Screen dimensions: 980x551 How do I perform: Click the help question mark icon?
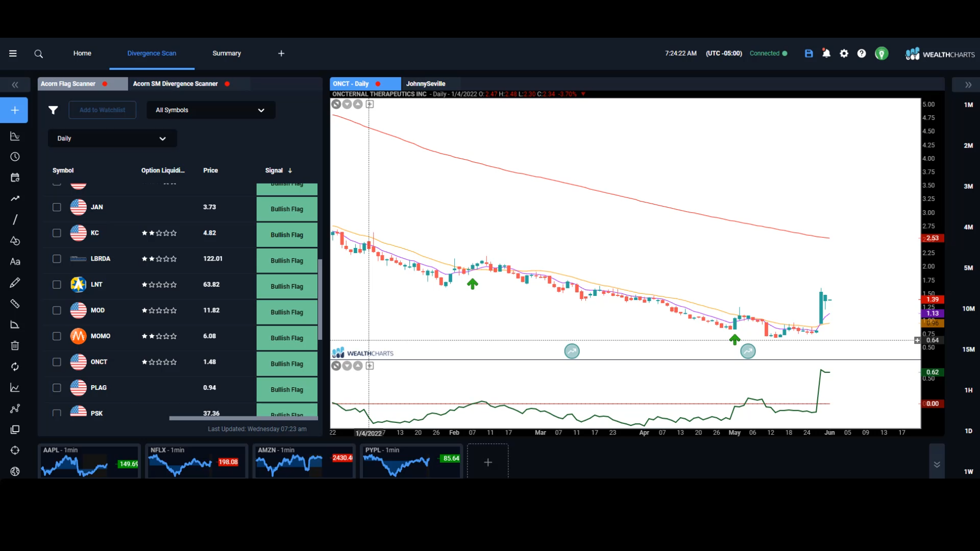point(862,54)
